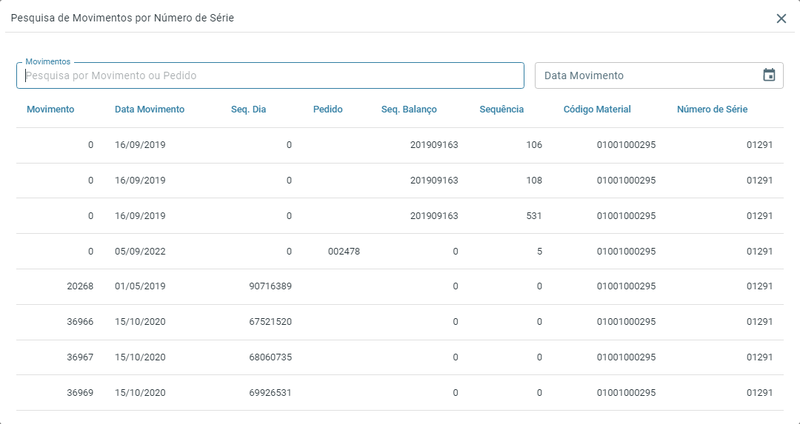Select the row with sequência 108
Screen dimensions: 800x424
click(400, 181)
